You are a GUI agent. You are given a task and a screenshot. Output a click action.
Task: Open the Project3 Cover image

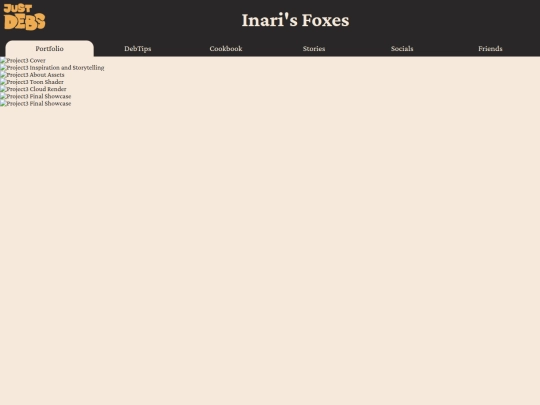point(23,61)
